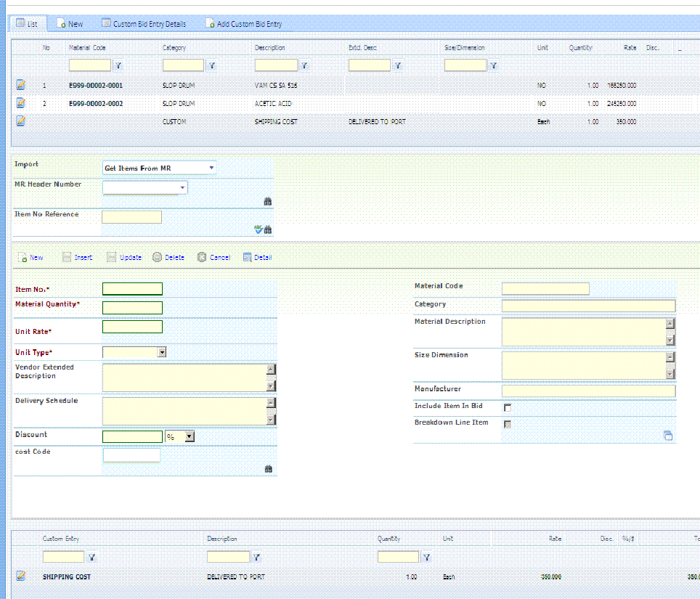Click edit icon for row E999-00002-0001
Viewport: 700px width, 599px height.
click(20, 84)
